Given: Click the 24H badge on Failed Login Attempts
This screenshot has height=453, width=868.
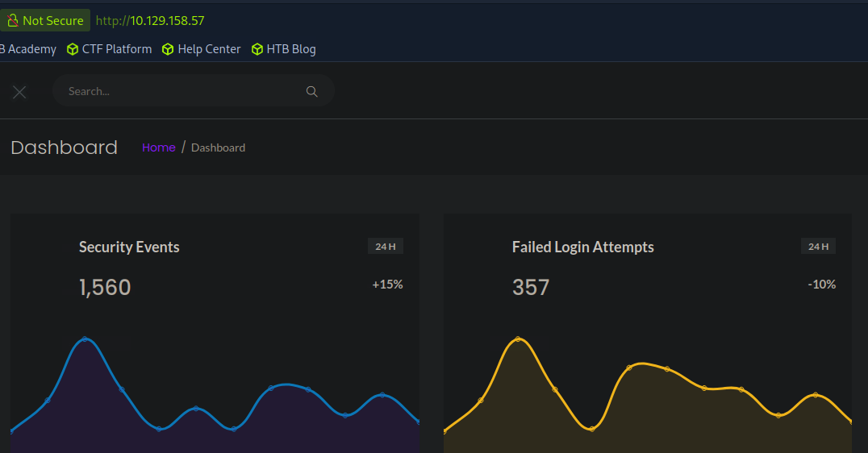Looking at the screenshot, I should (x=818, y=247).
